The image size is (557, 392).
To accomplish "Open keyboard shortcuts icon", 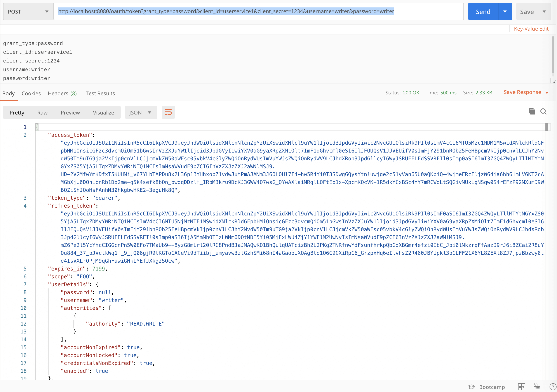I will click(x=537, y=387).
